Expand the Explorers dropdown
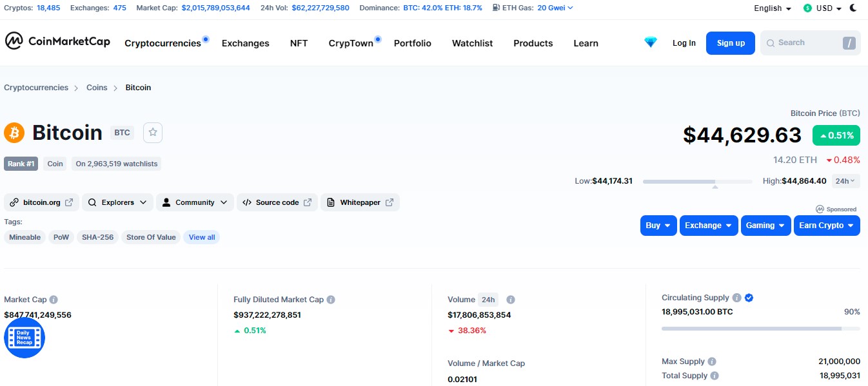 117,202
